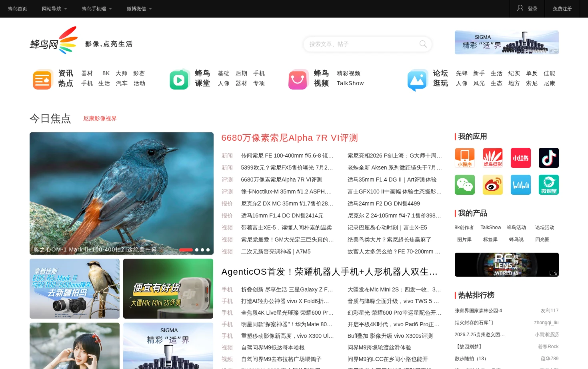588x369 pixels.
Task: Open the TikTok/Douyin app icon
Action: (549, 158)
